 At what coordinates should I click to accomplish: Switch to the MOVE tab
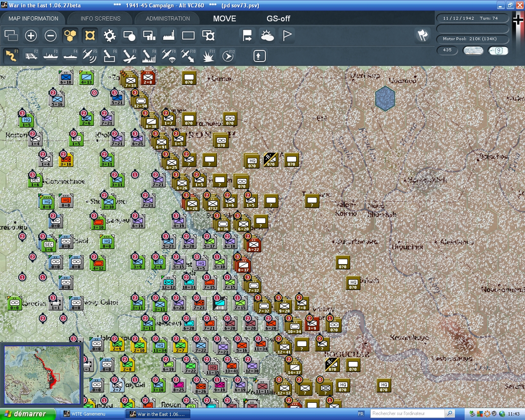point(224,18)
